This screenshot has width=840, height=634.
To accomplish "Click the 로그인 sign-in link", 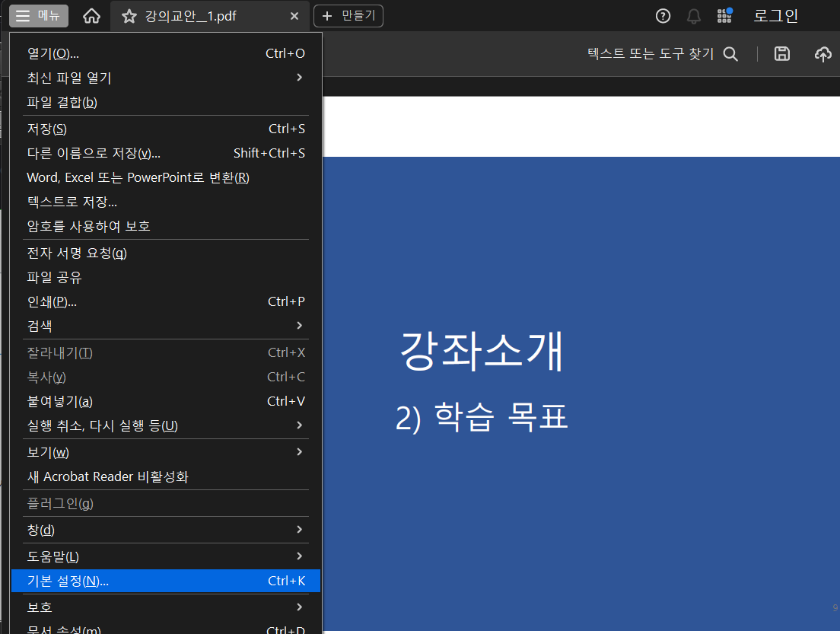I will (x=776, y=15).
